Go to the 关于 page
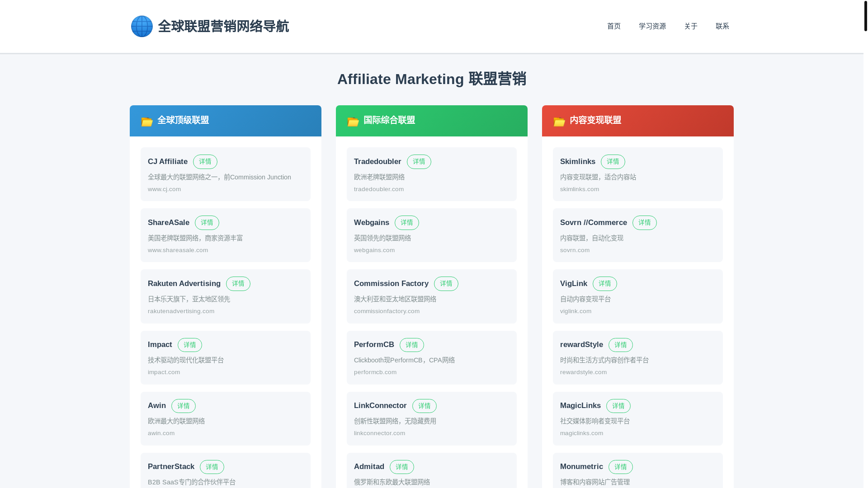Image resolution: width=868 pixels, height=488 pixels. 691,26
